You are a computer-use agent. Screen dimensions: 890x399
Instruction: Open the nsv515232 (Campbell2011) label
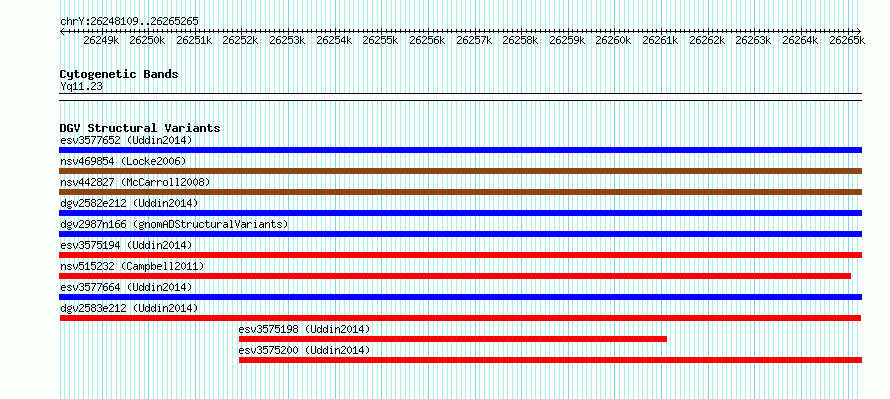pos(132,266)
